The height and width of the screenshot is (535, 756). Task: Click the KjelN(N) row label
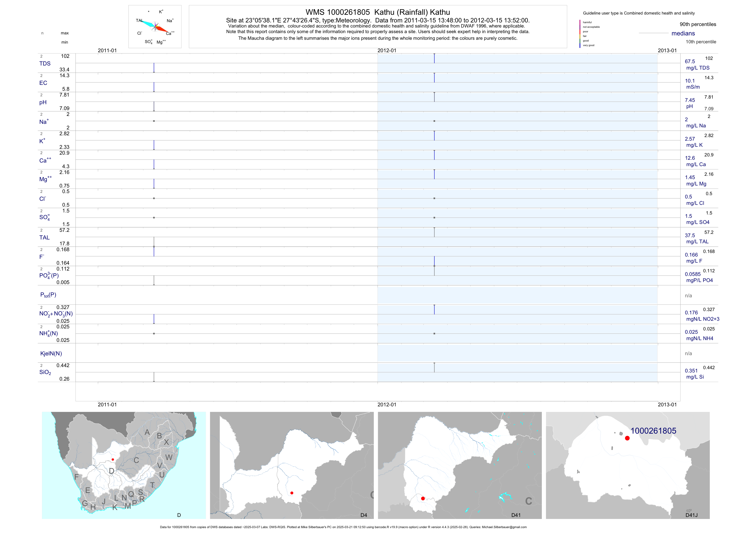(51, 354)
